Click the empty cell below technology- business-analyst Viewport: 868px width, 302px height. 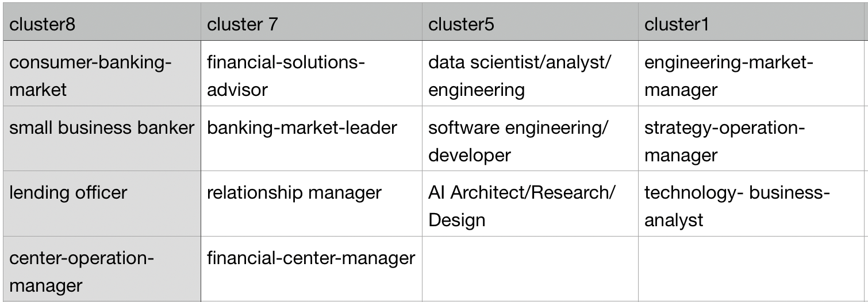752,269
